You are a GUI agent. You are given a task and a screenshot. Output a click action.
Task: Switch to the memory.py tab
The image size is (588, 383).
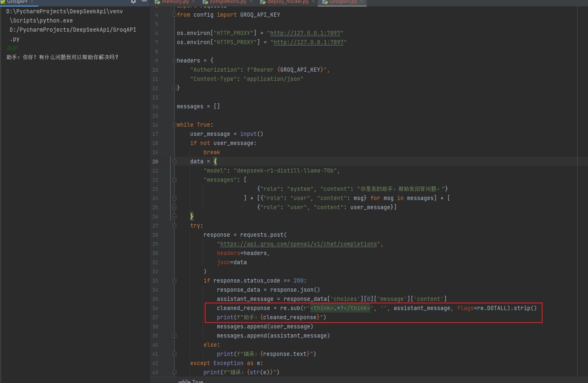tap(175, 2)
